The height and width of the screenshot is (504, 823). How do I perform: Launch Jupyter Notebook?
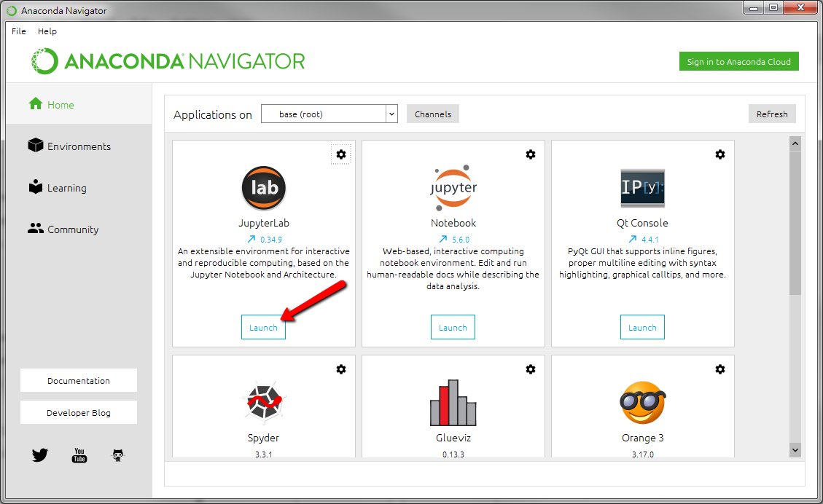pos(453,327)
